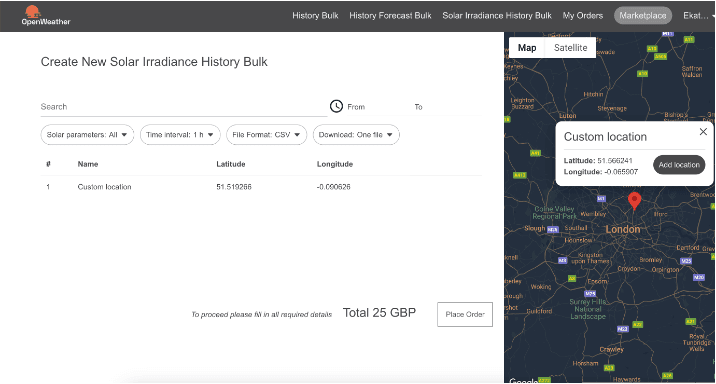Click the Place Order button

pos(465,314)
